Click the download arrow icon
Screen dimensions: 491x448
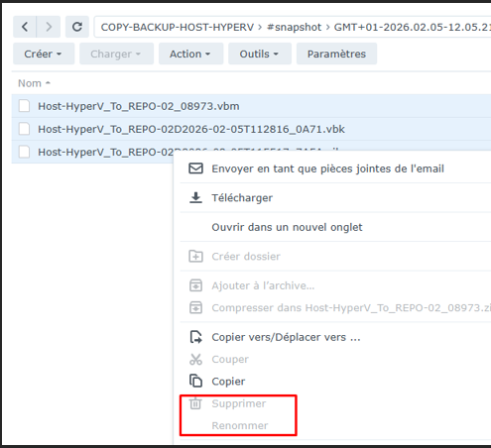[x=195, y=197]
